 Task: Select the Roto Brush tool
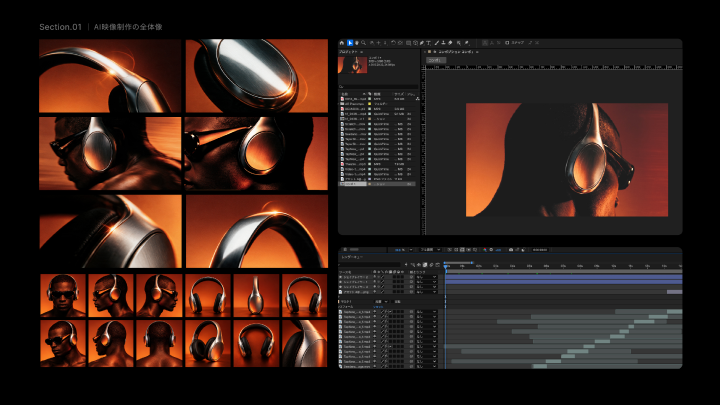click(x=459, y=43)
